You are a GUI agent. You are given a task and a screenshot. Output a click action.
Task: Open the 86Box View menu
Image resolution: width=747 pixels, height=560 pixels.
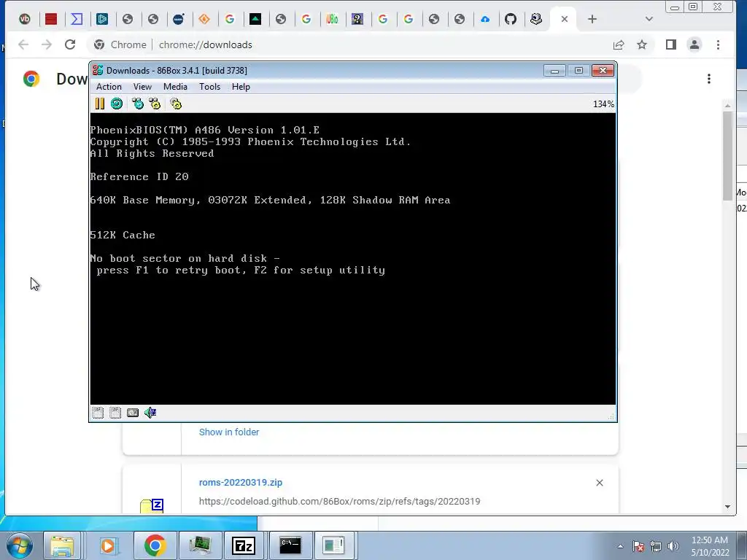pos(142,87)
